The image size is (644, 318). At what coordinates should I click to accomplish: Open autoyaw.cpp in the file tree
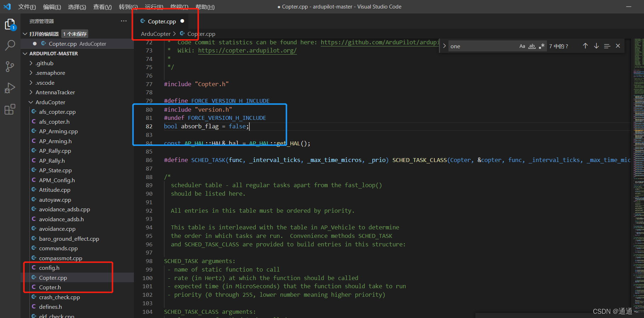77,200
